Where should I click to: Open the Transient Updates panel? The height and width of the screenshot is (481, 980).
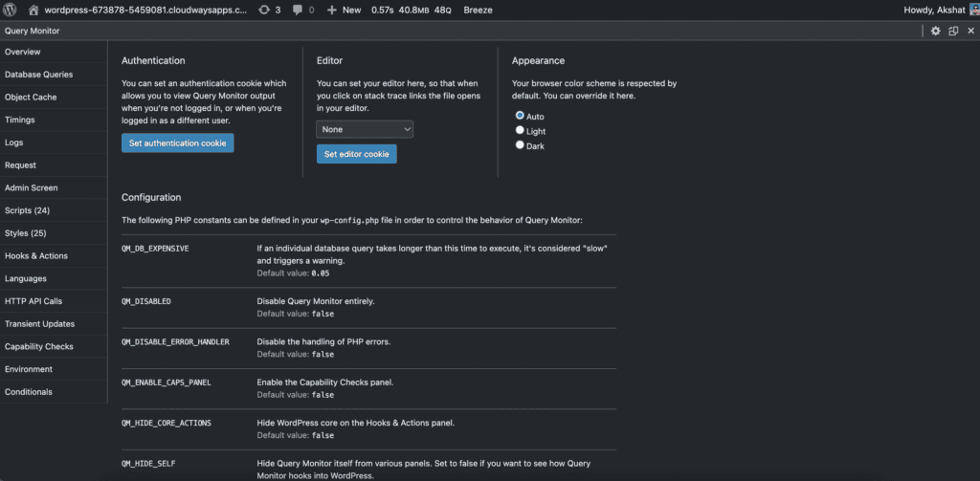point(54,323)
